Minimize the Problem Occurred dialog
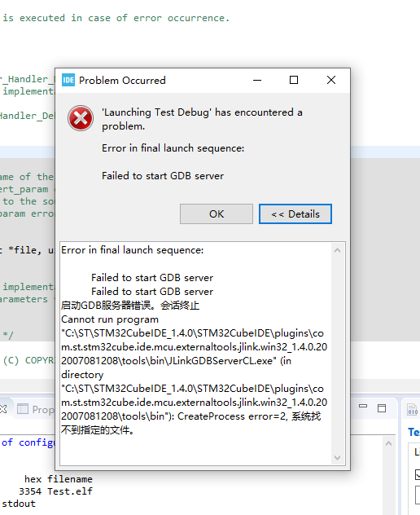 [x=257, y=80]
